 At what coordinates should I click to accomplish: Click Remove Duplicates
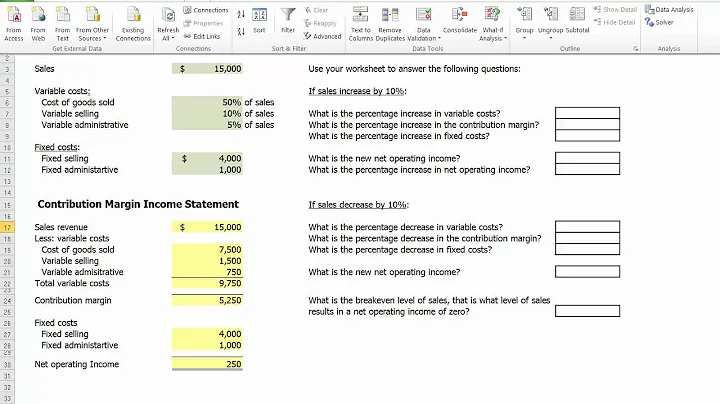(x=390, y=24)
